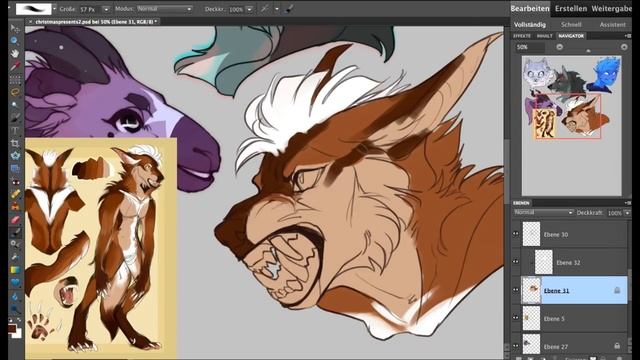Select the Move tool
This screenshot has height=360, width=640.
(x=15, y=28)
